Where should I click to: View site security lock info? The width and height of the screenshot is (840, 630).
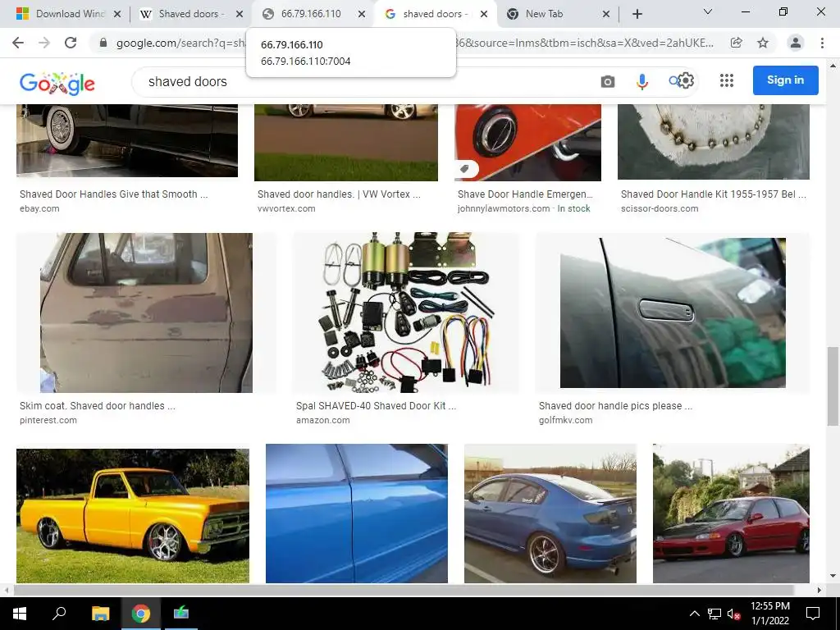pos(103,43)
